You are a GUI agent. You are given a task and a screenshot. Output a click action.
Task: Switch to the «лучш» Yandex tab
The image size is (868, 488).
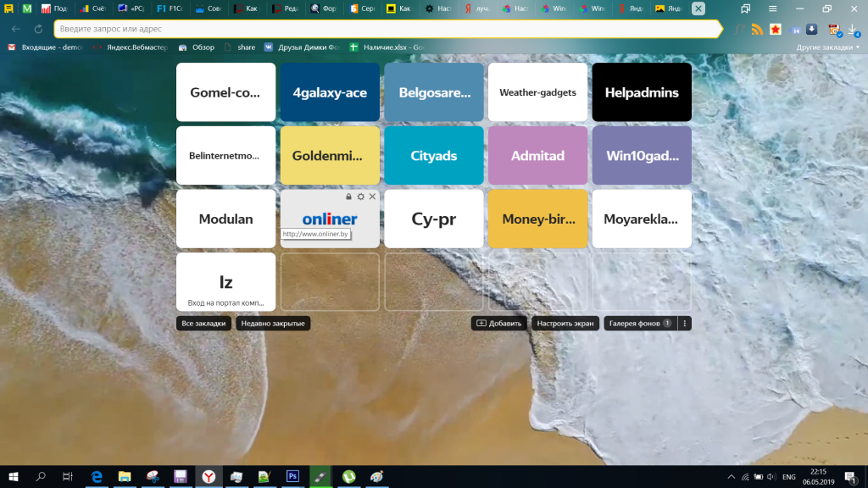tap(478, 8)
